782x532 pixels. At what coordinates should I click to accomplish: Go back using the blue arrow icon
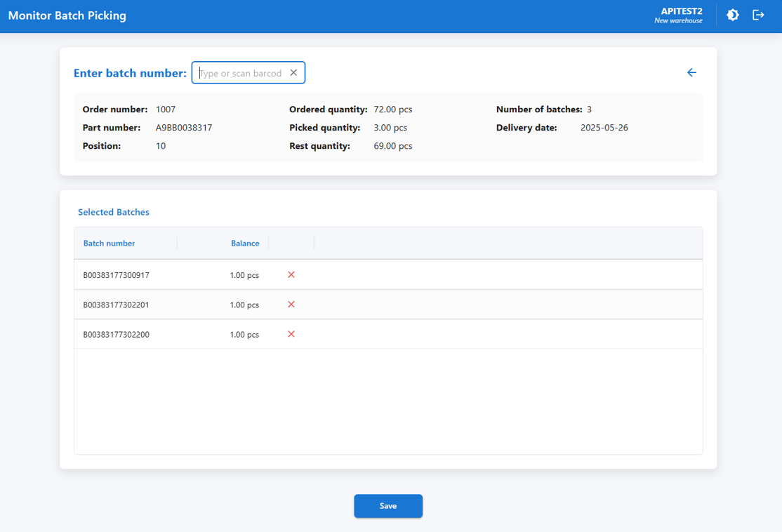click(691, 72)
